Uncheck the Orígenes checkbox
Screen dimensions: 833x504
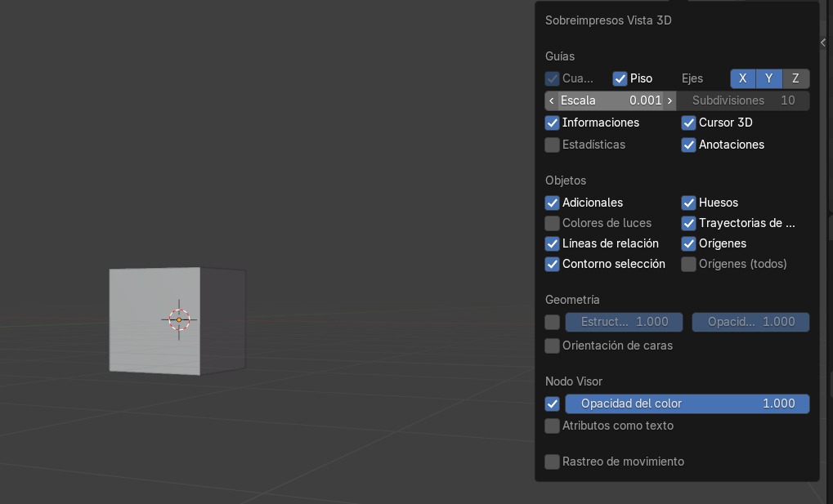click(x=688, y=243)
